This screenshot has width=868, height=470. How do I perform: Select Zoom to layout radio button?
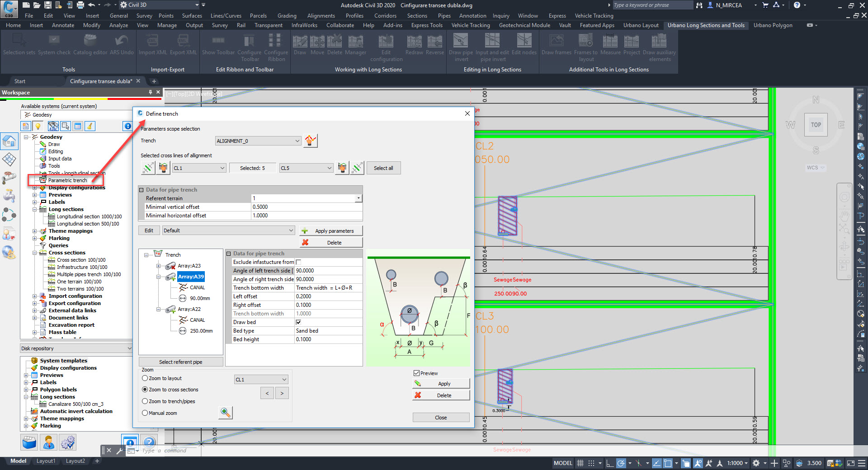coord(145,378)
